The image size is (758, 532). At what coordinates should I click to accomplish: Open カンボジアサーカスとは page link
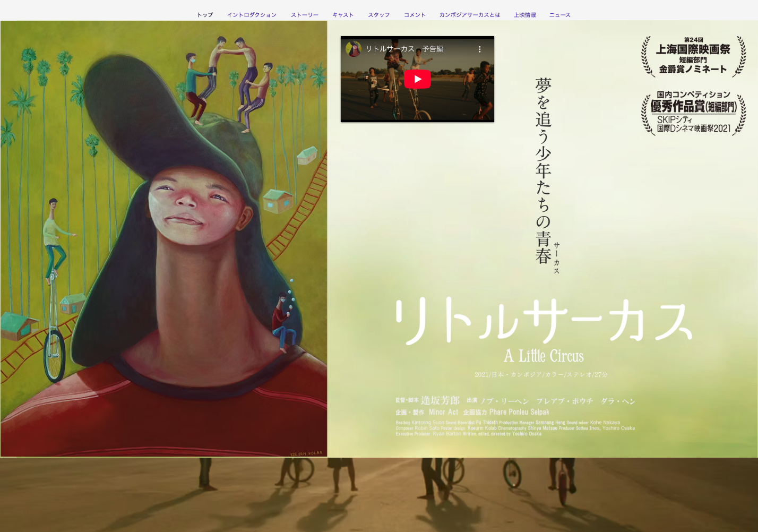470,15
